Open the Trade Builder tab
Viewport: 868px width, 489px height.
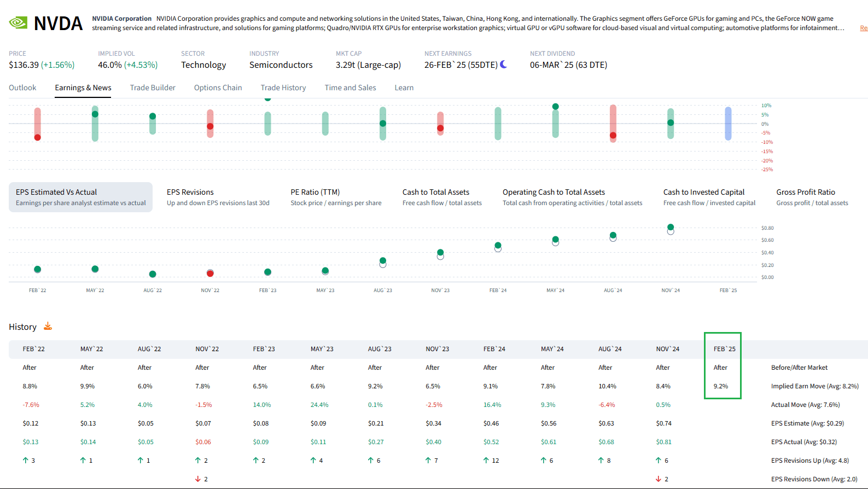tap(153, 88)
